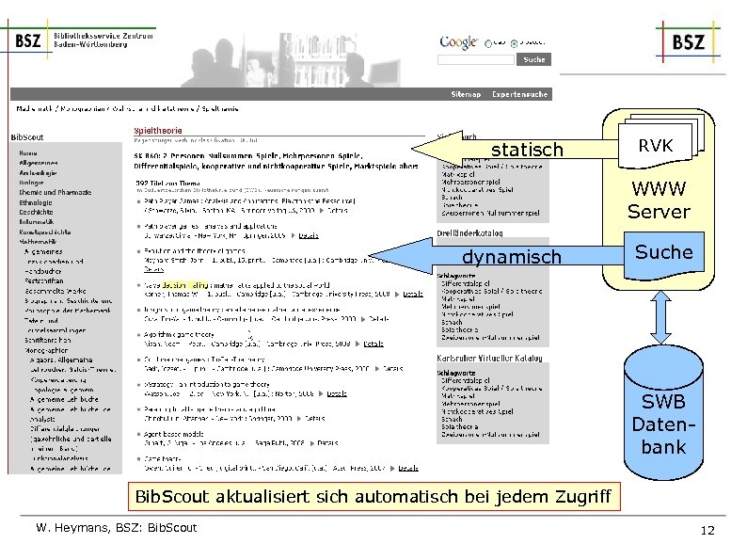Click Schach under Dreiländerkatalog Schlagworte
747x560 pixels.
point(453,322)
